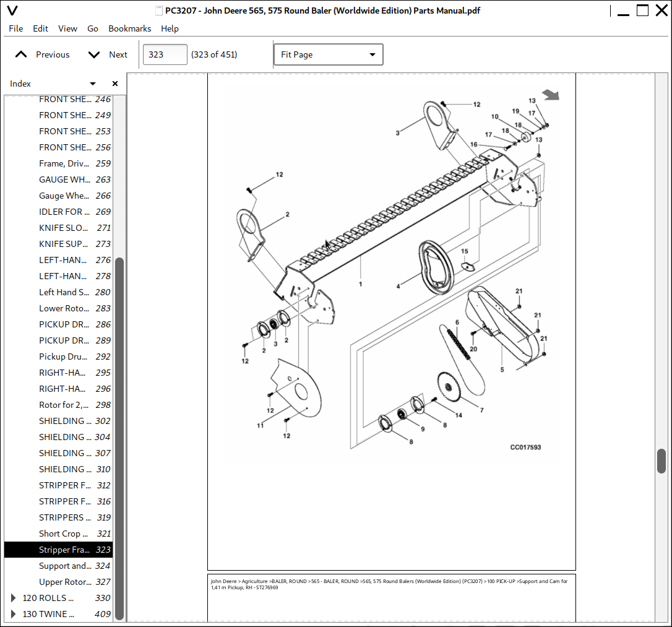Click the application logo icon in title bar
672x627 pixels.
pyautogui.click(x=12, y=11)
